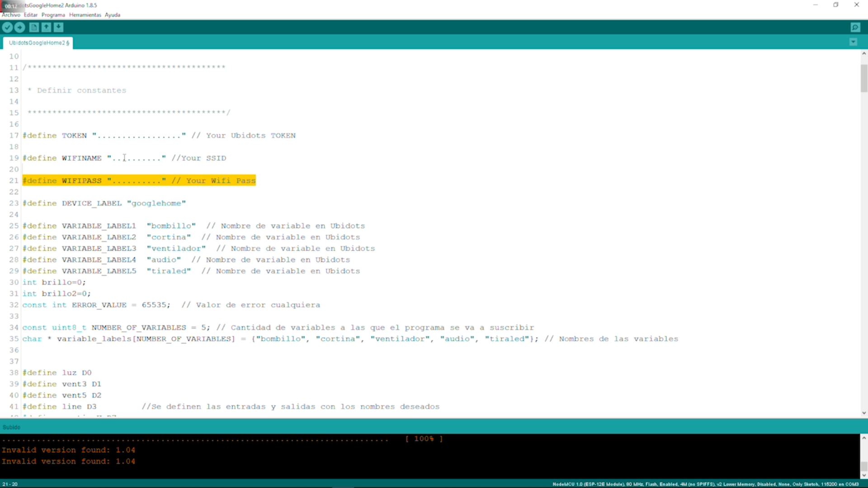Restore down the Arduino window
Image resolution: width=868 pixels, height=488 pixels.
point(836,5)
